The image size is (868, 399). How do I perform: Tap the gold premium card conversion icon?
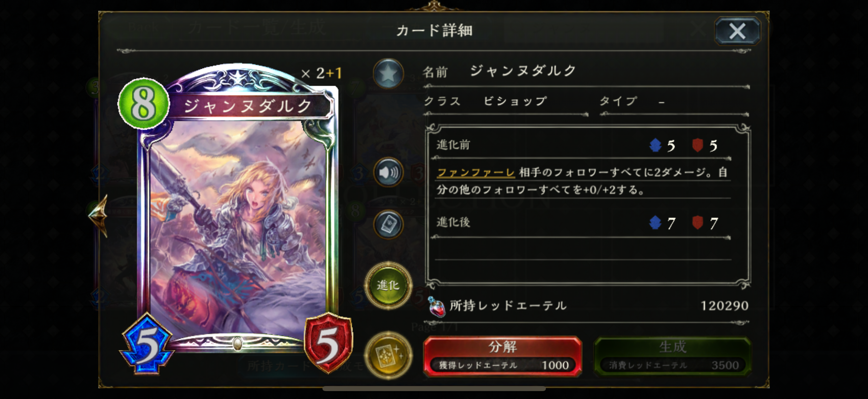tap(388, 356)
